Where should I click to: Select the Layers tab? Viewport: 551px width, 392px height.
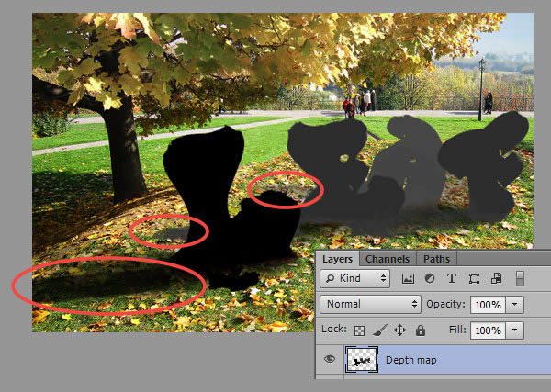coord(337,259)
